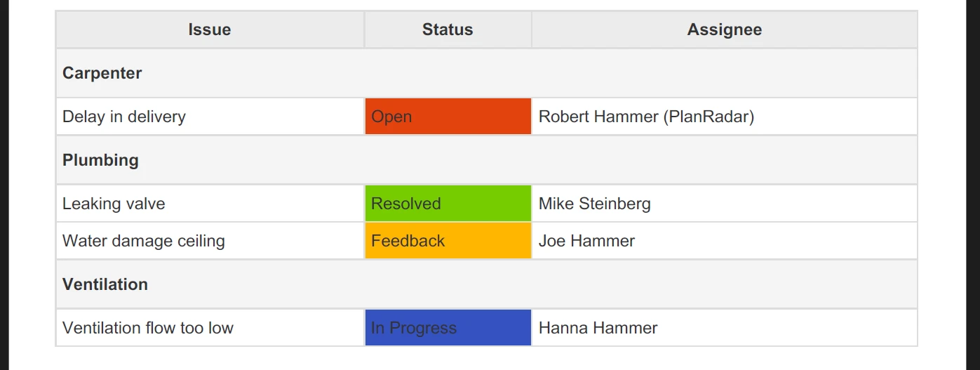Click the red Open status cell
The image size is (980, 370).
[x=448, y=117]
